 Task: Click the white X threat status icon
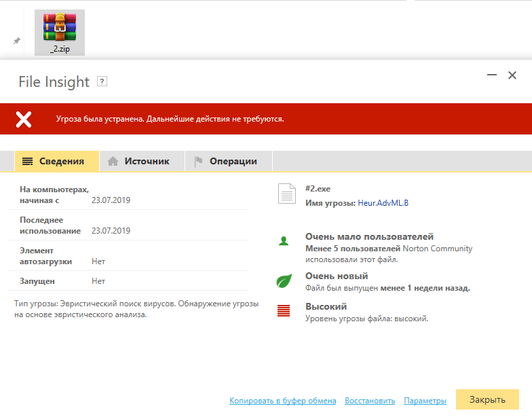coord(24,120)
